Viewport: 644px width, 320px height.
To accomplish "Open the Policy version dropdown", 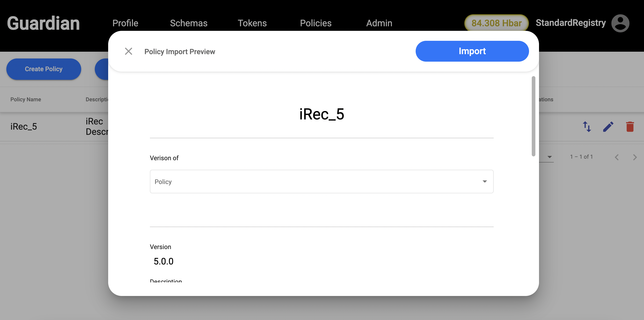I will click(321, 182).
